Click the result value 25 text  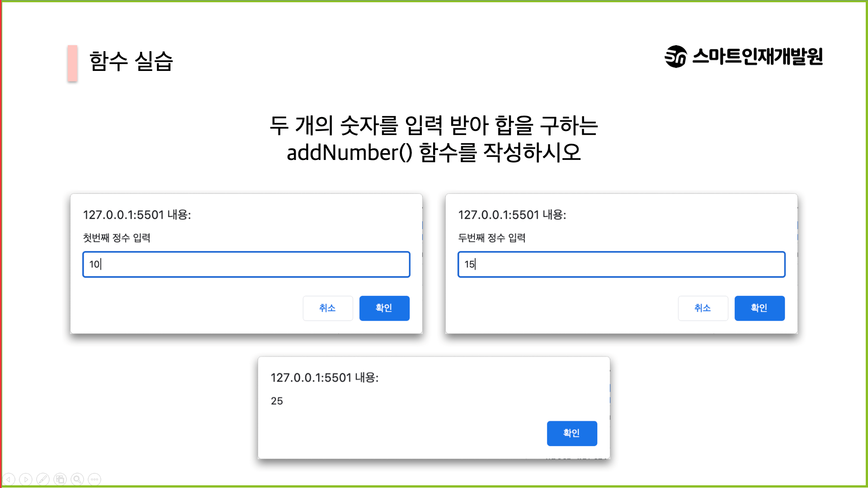[x=277, y=401]
